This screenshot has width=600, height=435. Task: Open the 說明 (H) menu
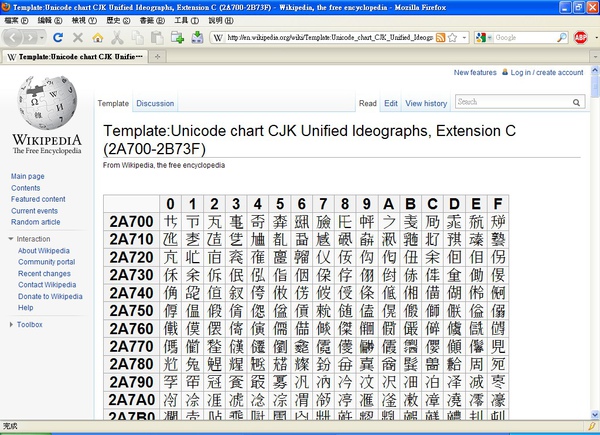221,21
